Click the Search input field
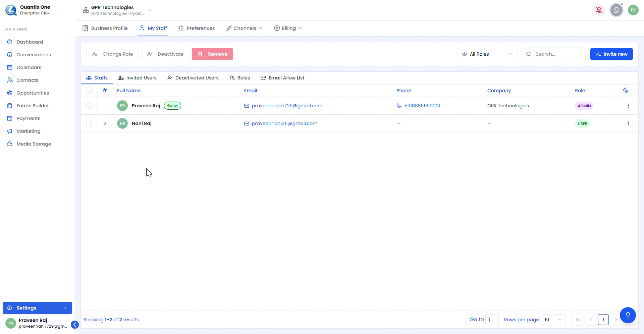 554,54
